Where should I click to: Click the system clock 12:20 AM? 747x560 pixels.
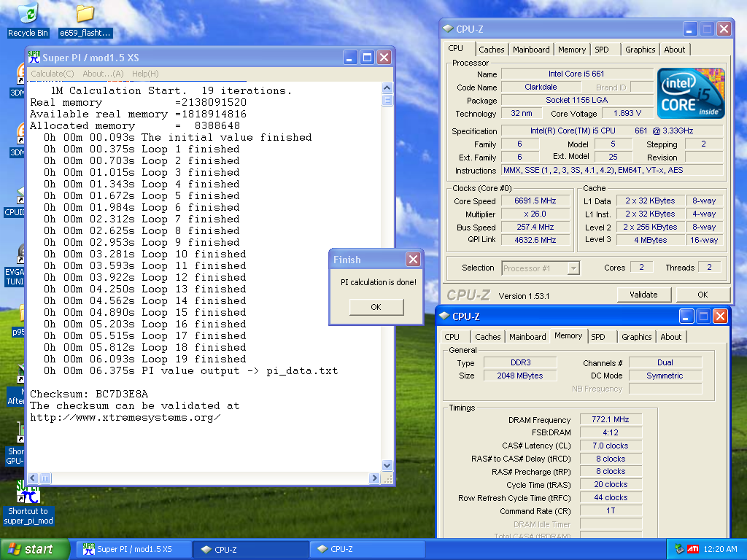pos(720,549)
